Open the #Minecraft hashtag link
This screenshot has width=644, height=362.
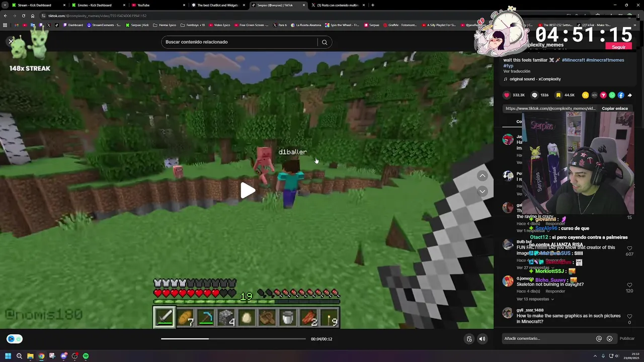tap(573, 60)
